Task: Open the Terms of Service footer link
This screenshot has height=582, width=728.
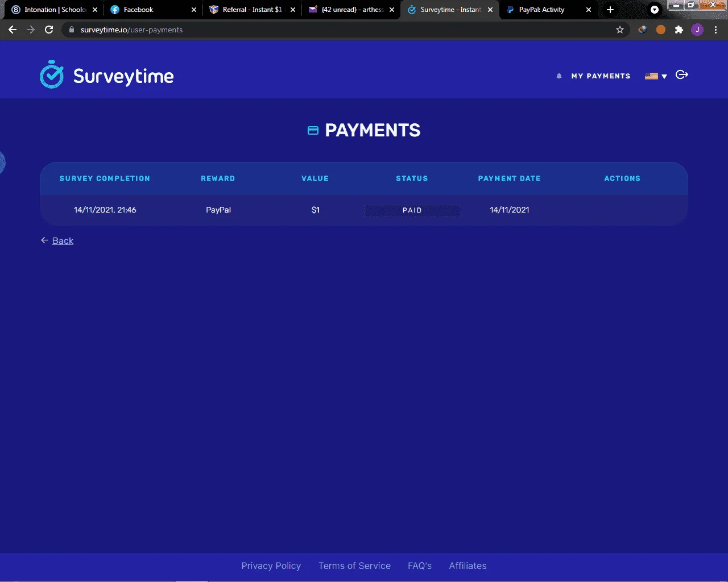Action: [354, 566]
